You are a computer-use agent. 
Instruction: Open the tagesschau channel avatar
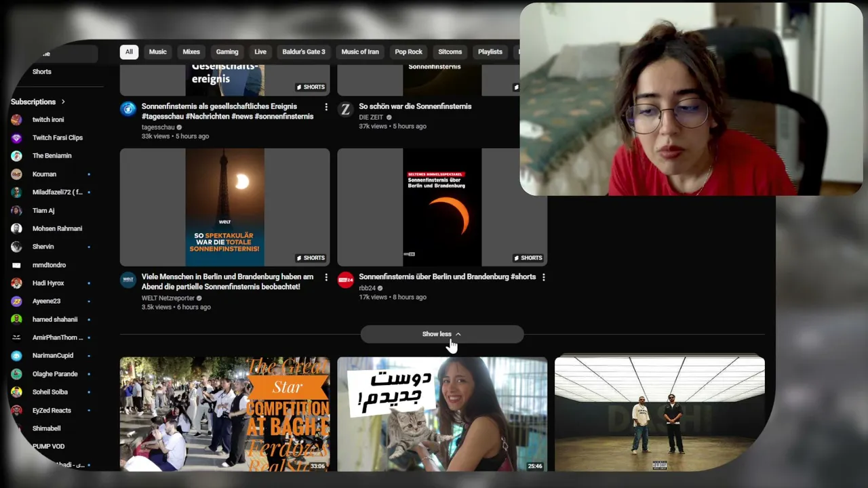tap(128, 109)
